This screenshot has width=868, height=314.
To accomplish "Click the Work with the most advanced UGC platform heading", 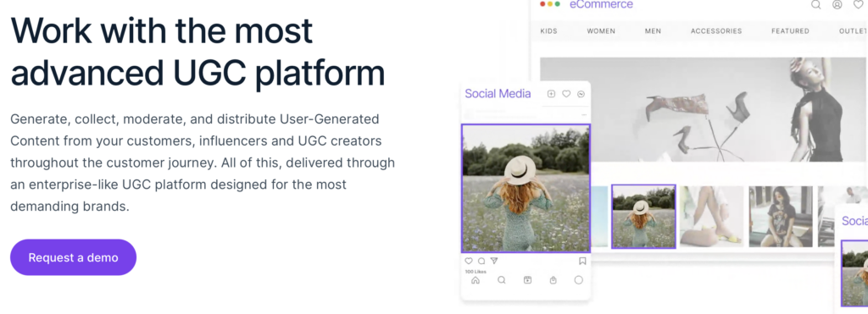I will point(198,52).
